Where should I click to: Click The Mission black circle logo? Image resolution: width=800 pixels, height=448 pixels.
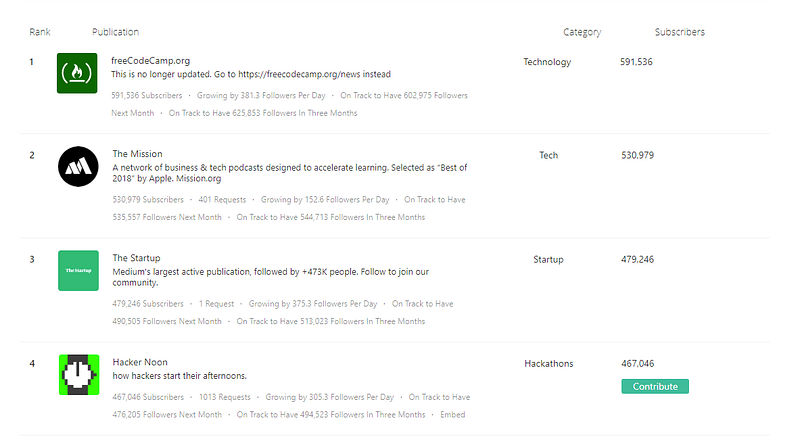tap(78, 166)
